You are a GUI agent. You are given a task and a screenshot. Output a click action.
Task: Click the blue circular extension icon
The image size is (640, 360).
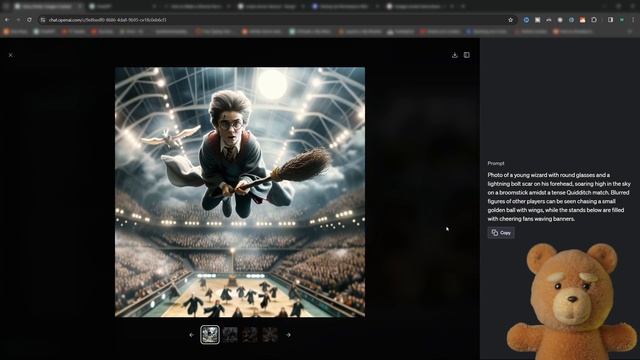click(x=526, y=20)
